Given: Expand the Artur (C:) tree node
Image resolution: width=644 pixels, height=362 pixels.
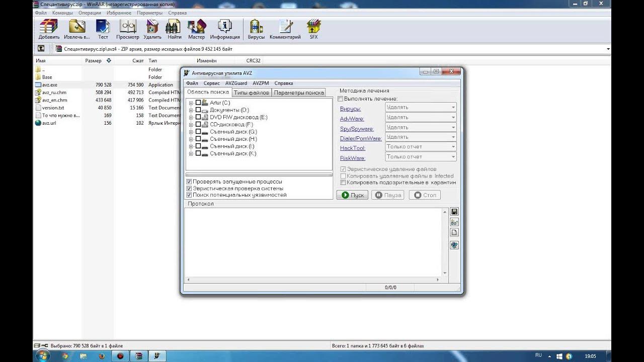Looking at the screenshot, I should pyautogui.click(x=191, y=103).
